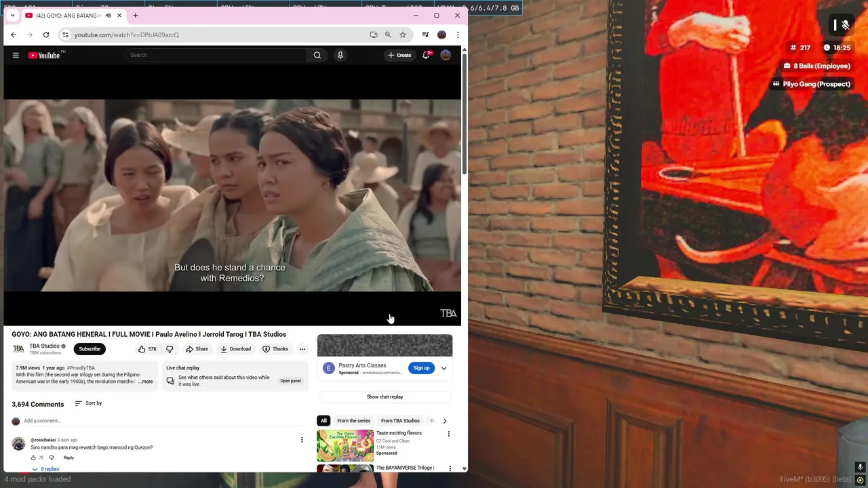The width and height of the screenshot is (868, 488).
Task: Go back with the browser back arrow
Action: click(14, 35)
